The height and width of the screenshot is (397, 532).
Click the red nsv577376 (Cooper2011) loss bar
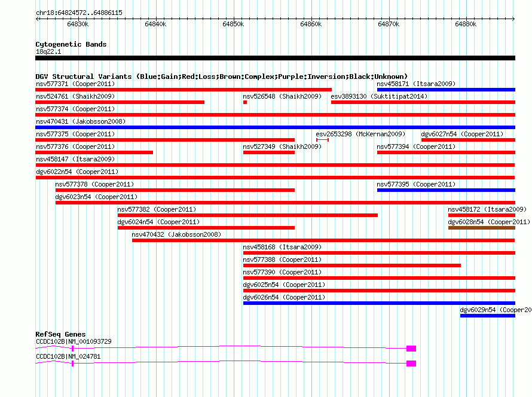[x=94, y=152]
